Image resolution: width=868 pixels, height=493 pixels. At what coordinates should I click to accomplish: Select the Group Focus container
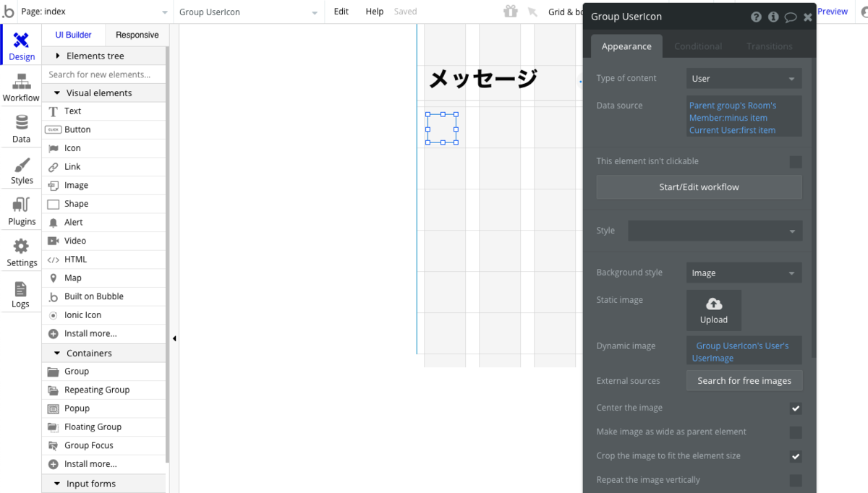click(104, 445)
